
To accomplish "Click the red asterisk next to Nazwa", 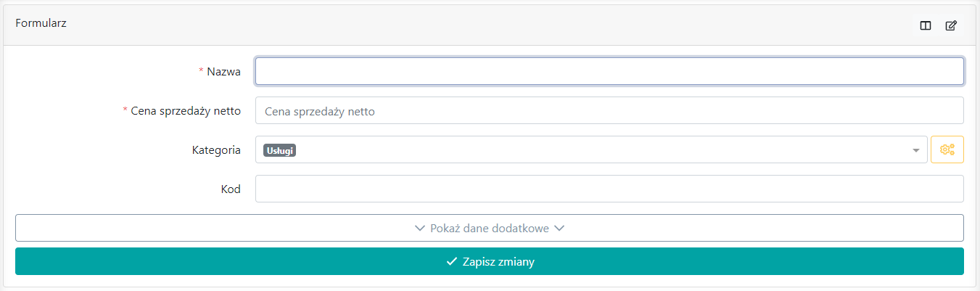I will [201, 70].
